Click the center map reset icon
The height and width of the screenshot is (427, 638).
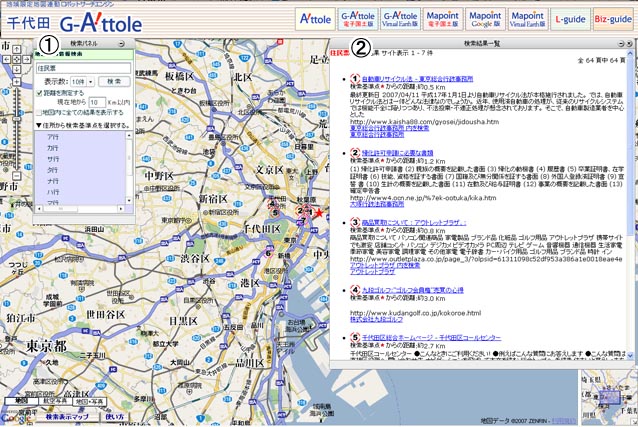click(x=16, y=60)
